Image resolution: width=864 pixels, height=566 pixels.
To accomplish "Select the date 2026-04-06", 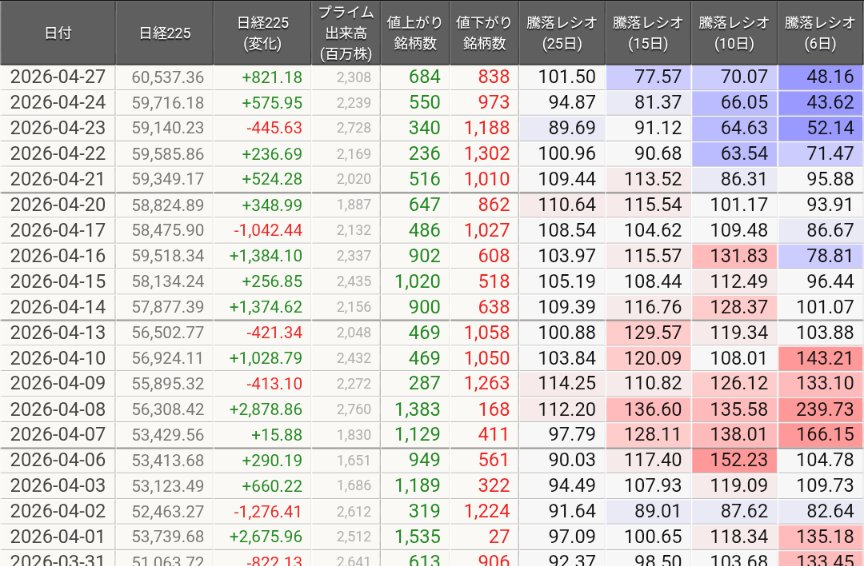I will pos(58,460).
